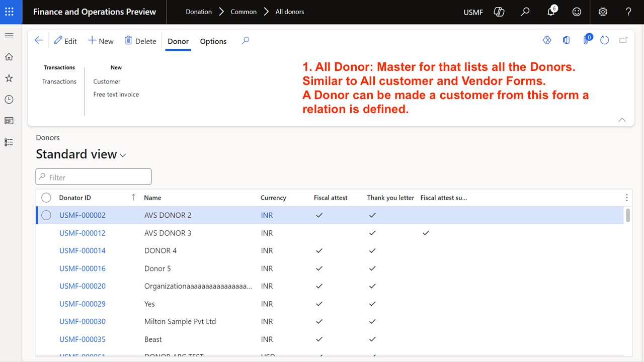Toggle Thank you letter for Beast

point(372,339)
